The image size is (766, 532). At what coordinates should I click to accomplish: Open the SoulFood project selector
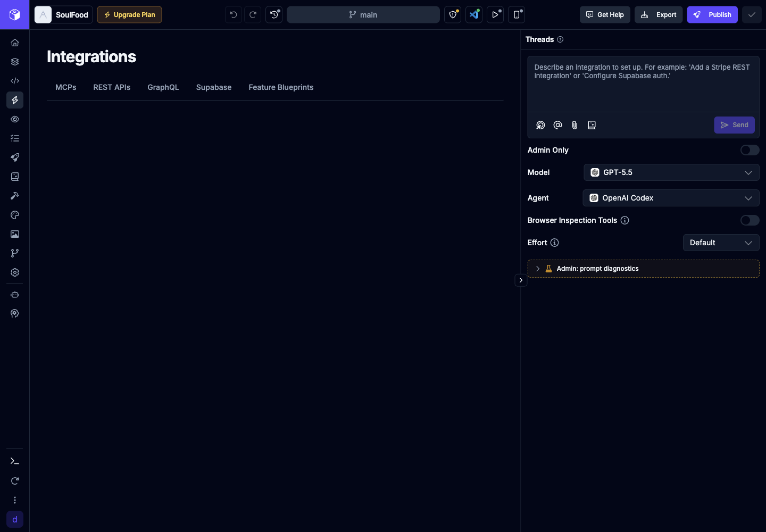click(63, 15)
